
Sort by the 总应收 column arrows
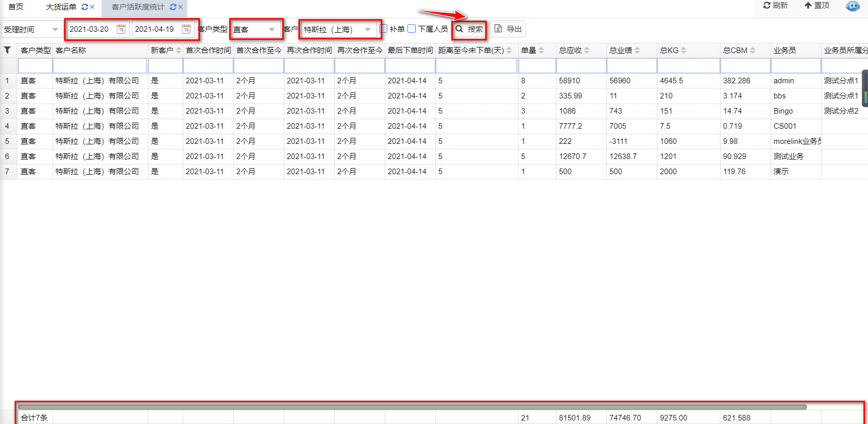point(587,50)
